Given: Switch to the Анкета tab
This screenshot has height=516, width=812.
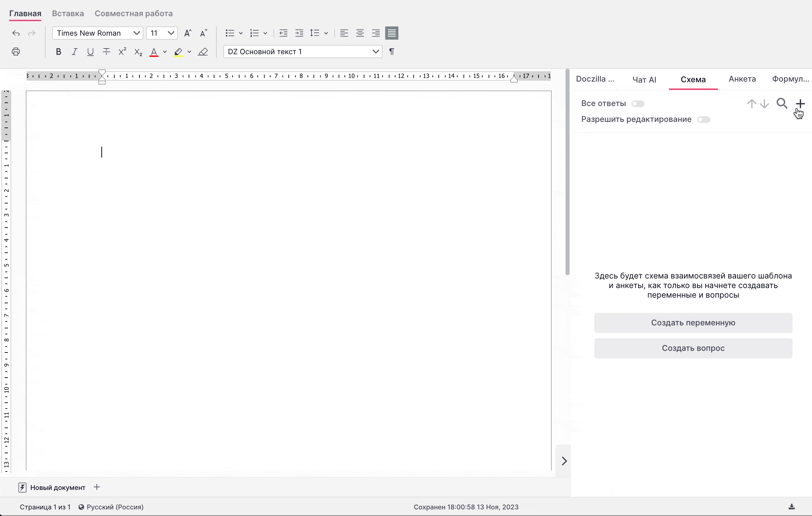Looking at the screenshot, I should pos(742,79).
